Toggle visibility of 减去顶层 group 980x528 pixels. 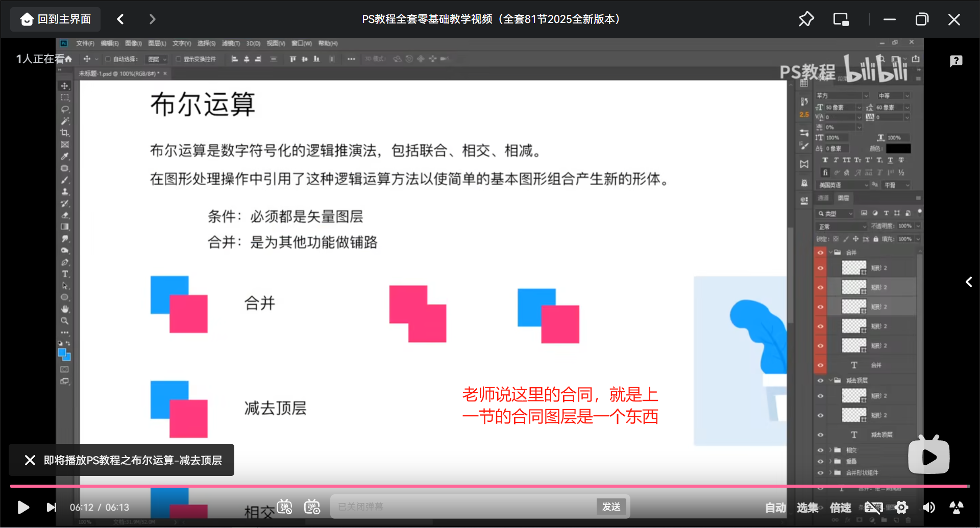pyautogui.click(x=820, y=381)
